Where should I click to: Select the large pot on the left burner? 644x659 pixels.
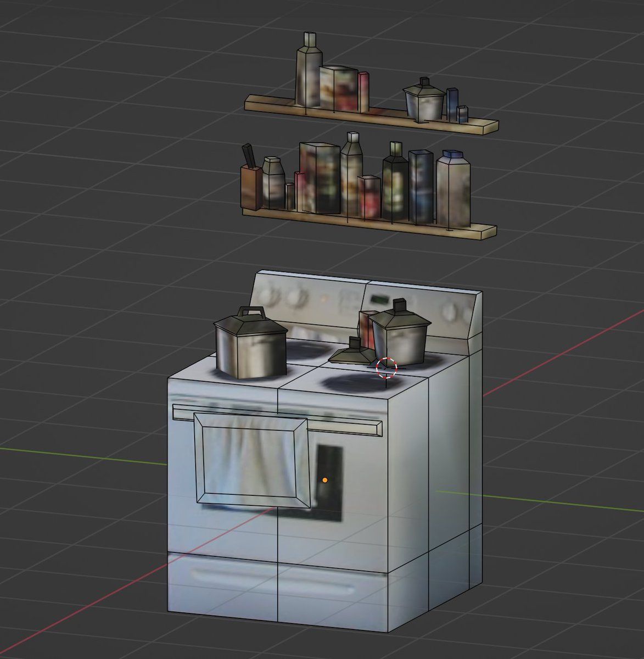[251, 344]
